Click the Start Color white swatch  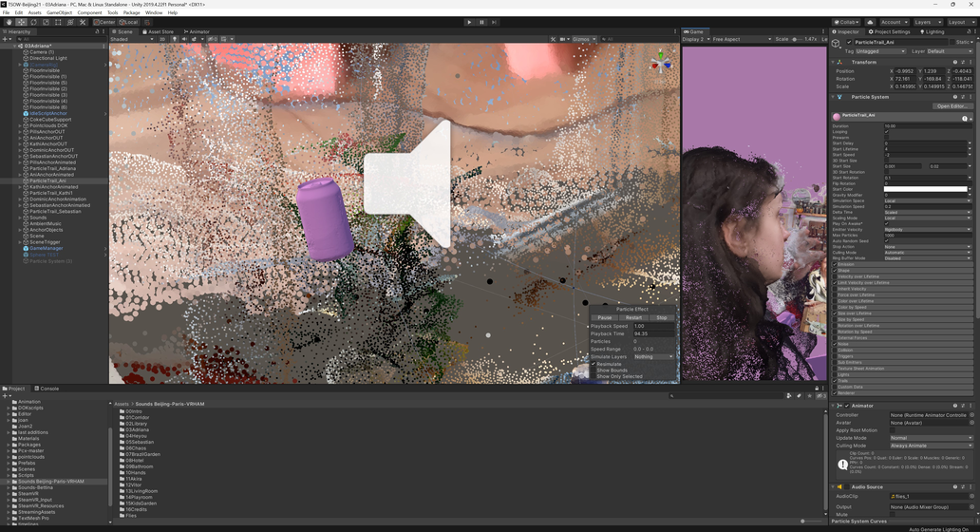point(925,189)
